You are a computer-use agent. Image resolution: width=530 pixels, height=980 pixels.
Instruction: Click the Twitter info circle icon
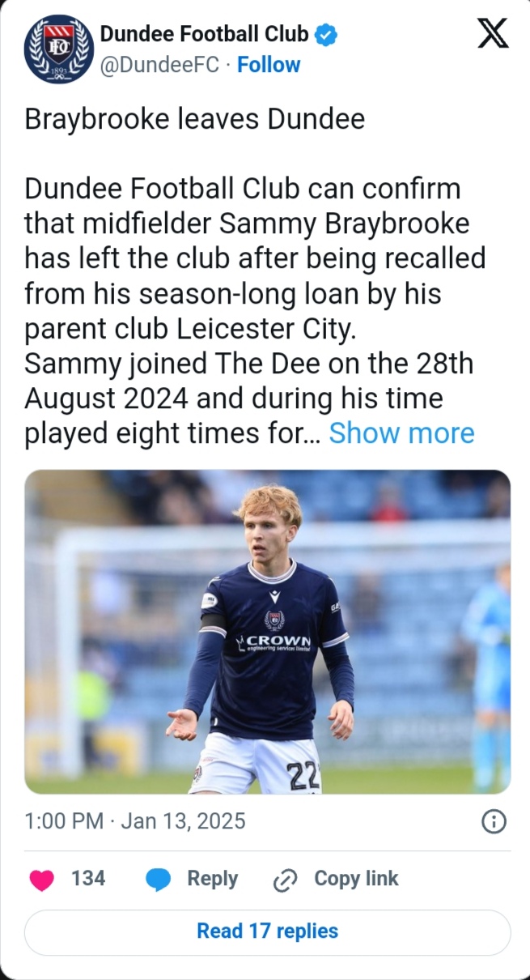tap(494, 822)
